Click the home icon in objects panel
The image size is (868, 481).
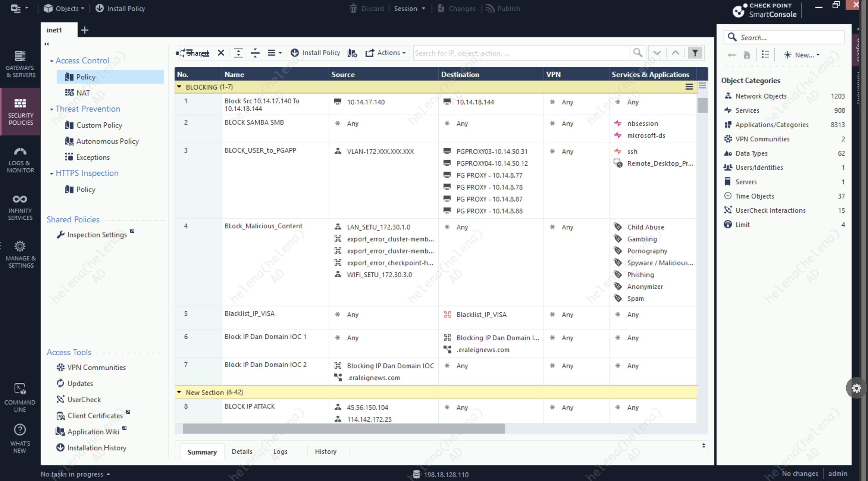(x=747, y=55)
